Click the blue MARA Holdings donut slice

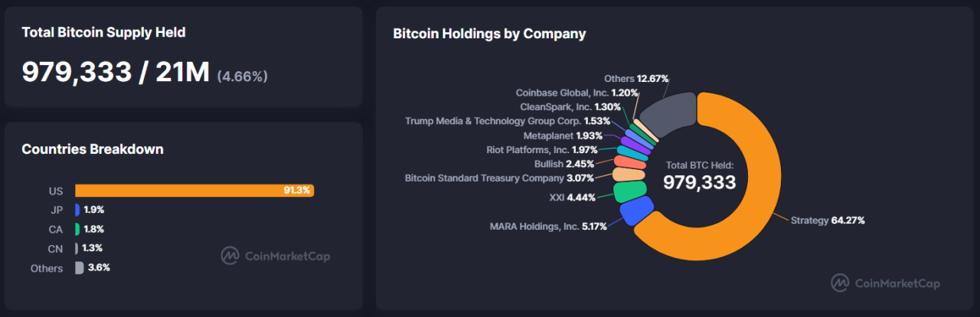637,212
